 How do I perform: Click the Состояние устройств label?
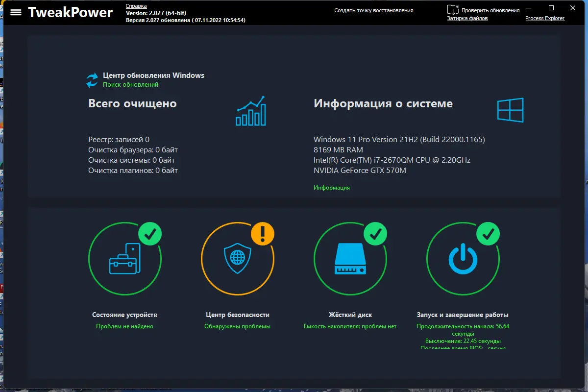(124, 315)
